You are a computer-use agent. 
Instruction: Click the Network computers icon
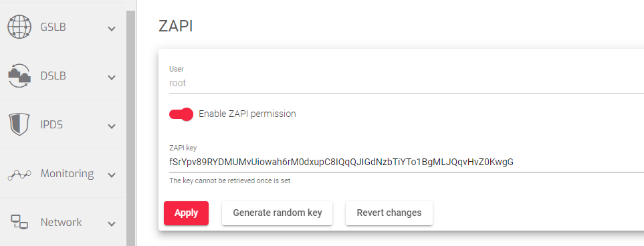coord(19,222)
